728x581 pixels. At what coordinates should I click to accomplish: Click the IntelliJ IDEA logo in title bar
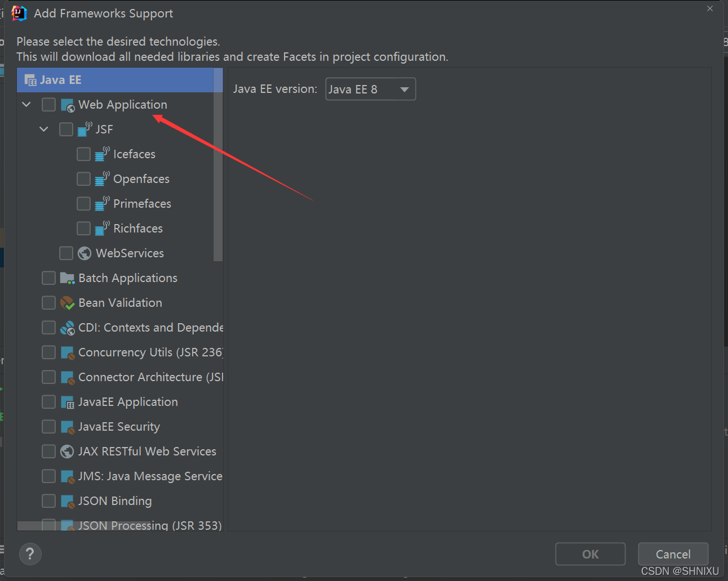[19, 14]
